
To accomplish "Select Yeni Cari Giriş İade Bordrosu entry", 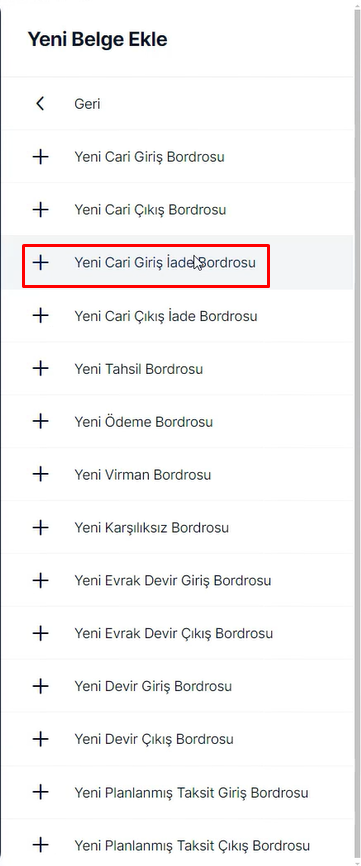I will 177,262.
